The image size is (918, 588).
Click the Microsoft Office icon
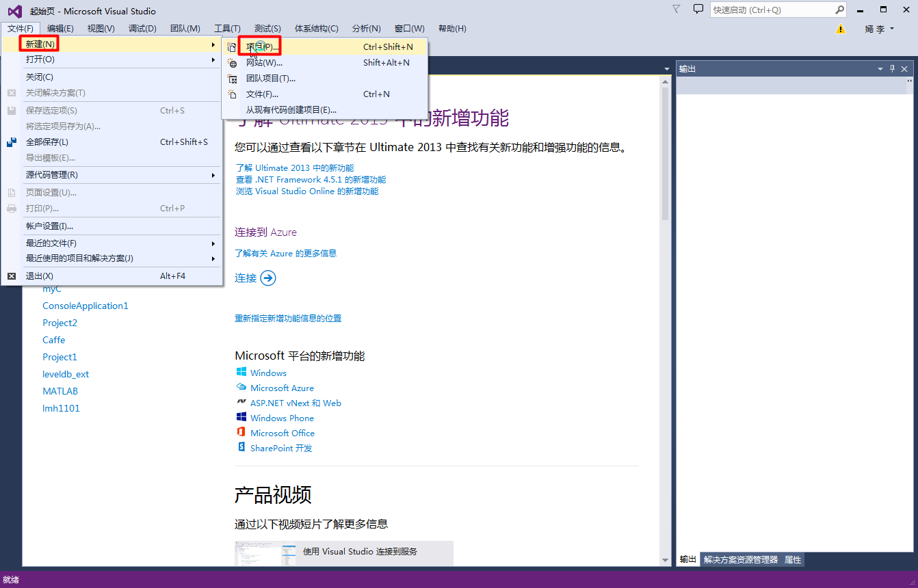[x=241, y=433]
